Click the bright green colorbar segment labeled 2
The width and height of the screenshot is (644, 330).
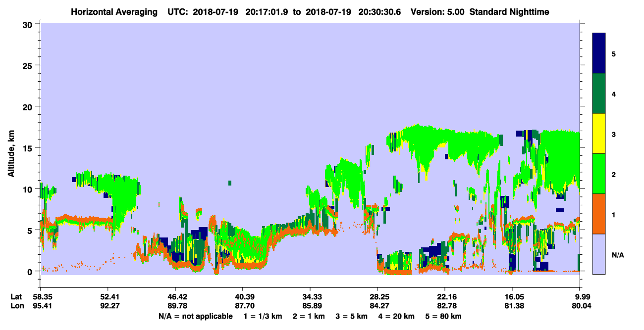click(599, 174)
